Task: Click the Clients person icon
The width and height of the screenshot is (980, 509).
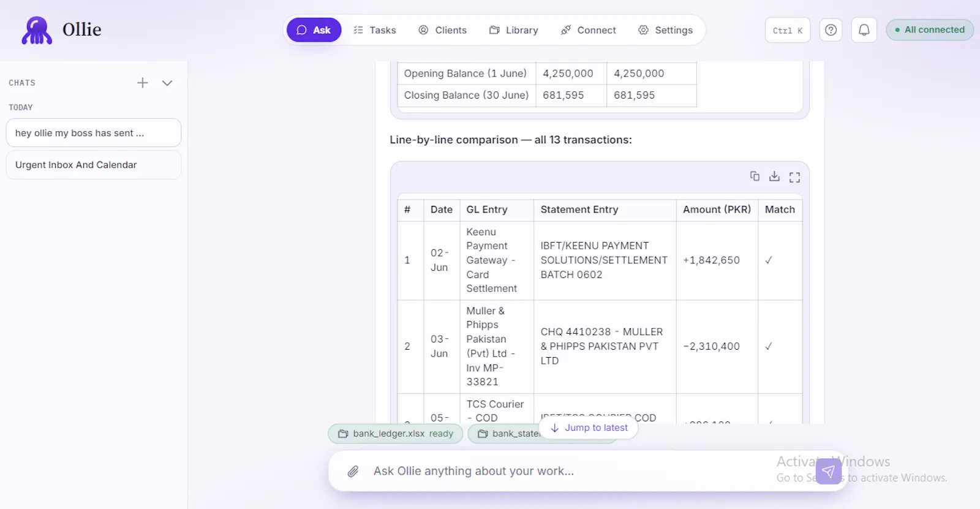Action: (x=423, y=30)
